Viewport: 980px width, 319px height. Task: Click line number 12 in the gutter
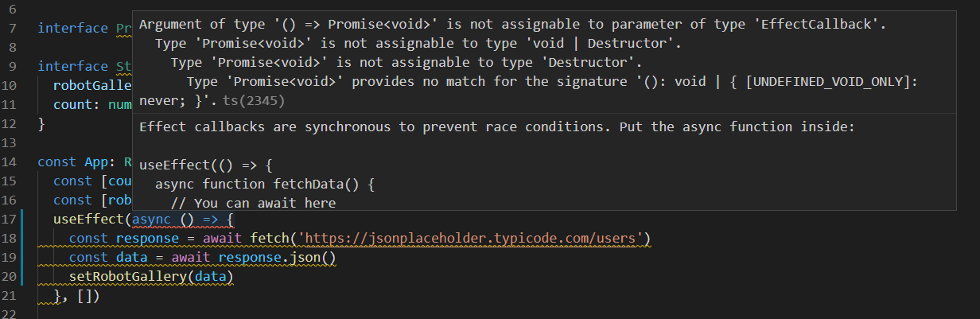[x=11, y=124]
